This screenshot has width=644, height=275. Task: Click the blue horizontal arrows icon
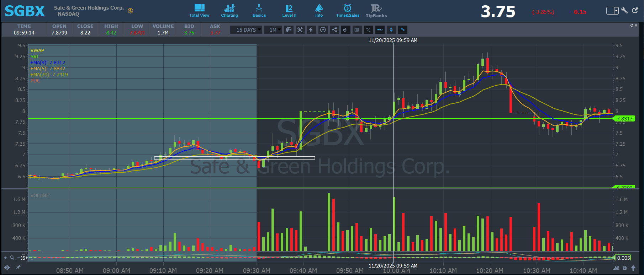coord(402,30)
